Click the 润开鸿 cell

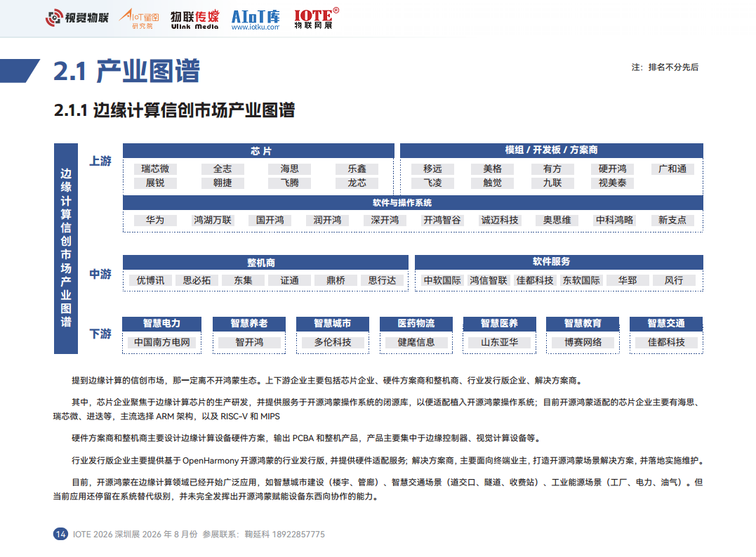pyautogui.click(x=327, y=221)
